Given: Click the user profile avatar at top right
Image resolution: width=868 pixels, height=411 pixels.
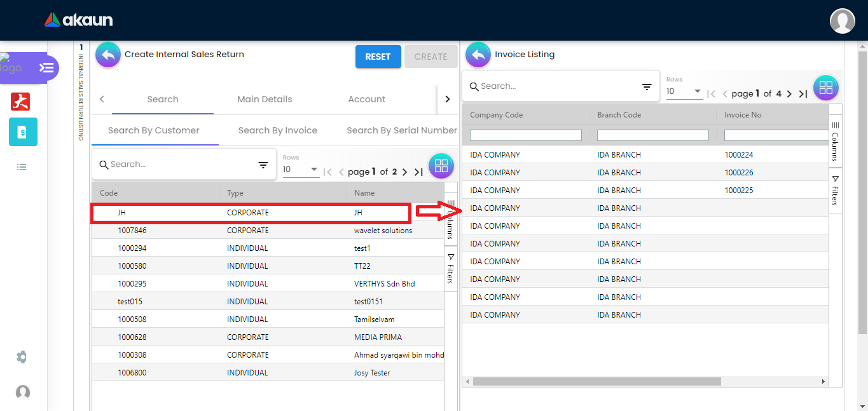Looking at the screenshot, I should tap(842, 21).
